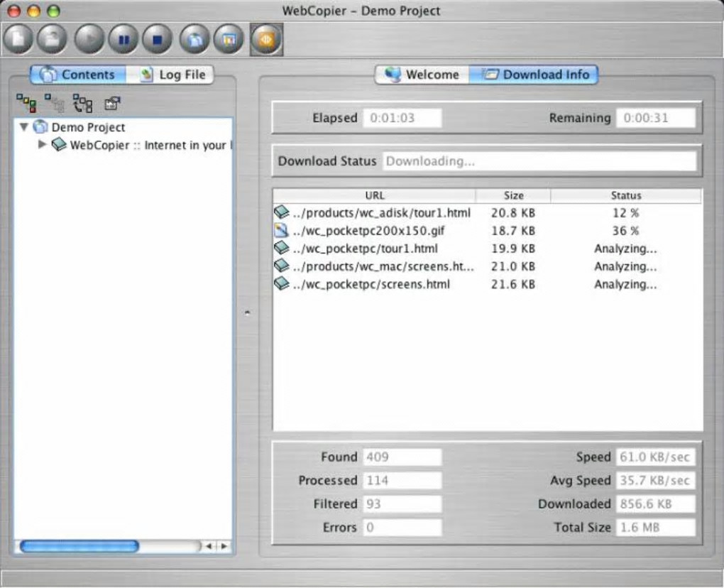Click the page icon of wc_pocketpc/screens.html
The image size is (724, 588).
281,283
